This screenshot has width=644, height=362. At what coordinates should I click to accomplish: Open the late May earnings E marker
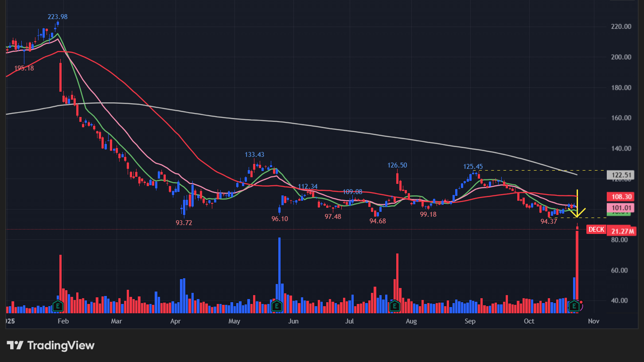tap(277, 306)
